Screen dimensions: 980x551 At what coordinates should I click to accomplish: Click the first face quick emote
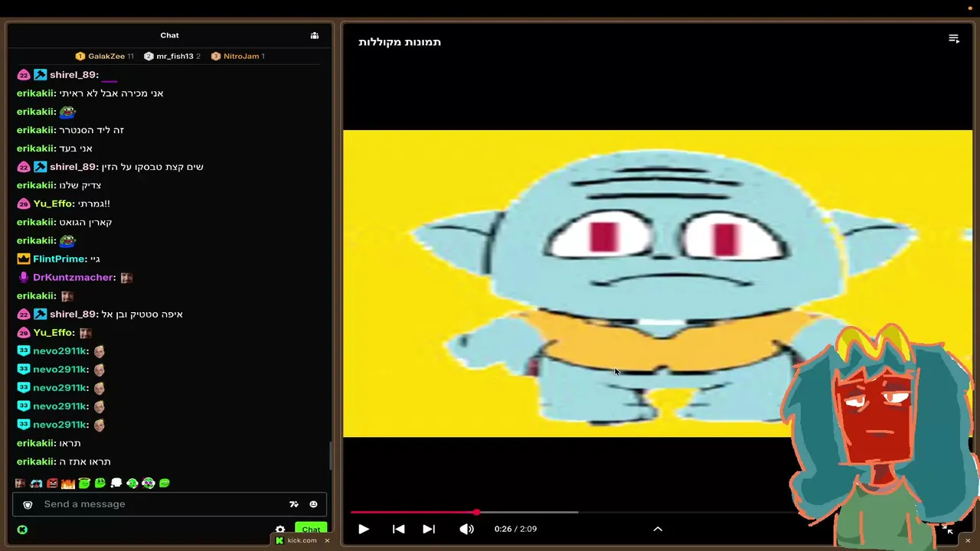point(20,483)
